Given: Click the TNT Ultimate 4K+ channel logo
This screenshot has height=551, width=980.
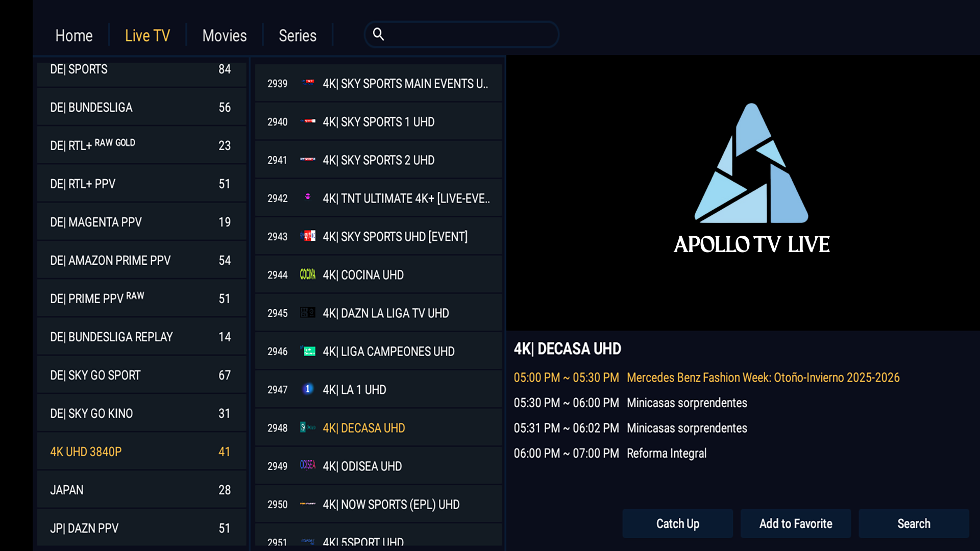Looking at the screenshot, I should coord(309,198).
